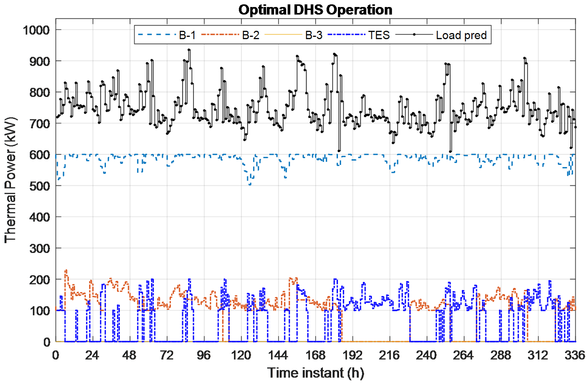Click y-axis tick label 800
This screenshot has height=384, width=588.
40,93
